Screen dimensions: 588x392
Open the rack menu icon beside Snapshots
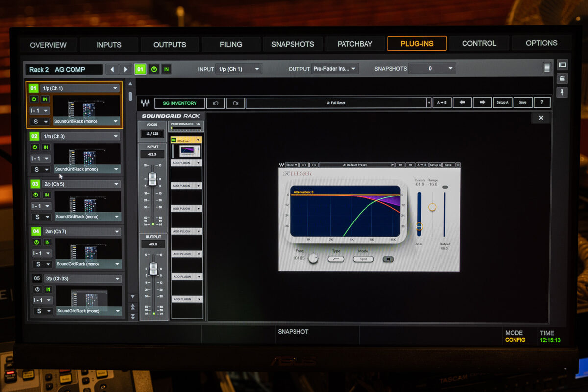point(547,68)
